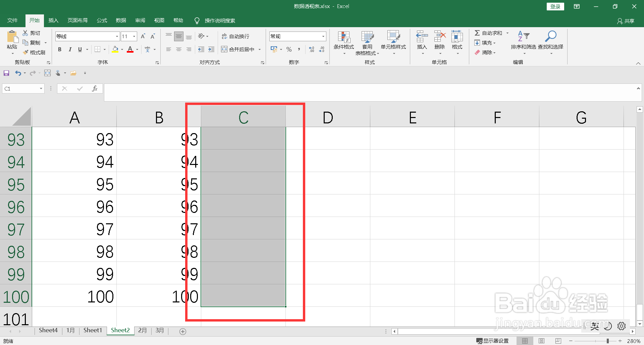Screen dimensions: 644x345
Task: Expand the number format dropdown (常规)
Action: 323,36
